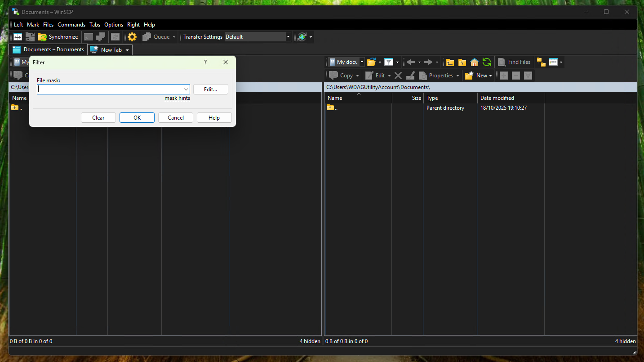This screenshot has height=362, width=644.
Task: Click into the File mask input field
Action: pos(110,89)
